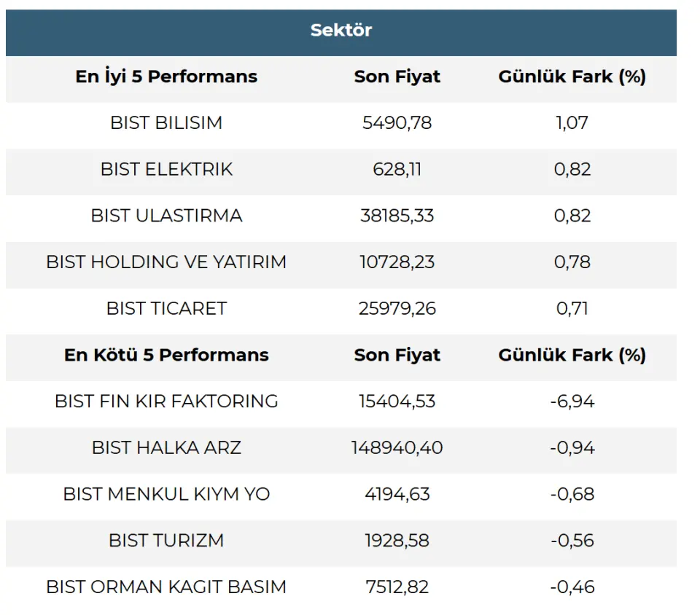
Task: Select BIST MENKUL KIYM YO row
Action: click(166, 494)
